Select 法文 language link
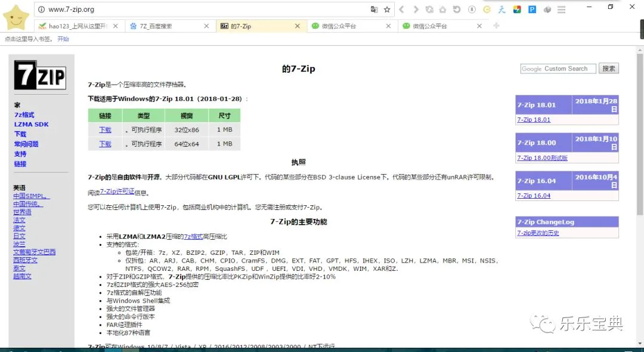The width and height of the screenshot is (644, 352). (x=19, y=220)
